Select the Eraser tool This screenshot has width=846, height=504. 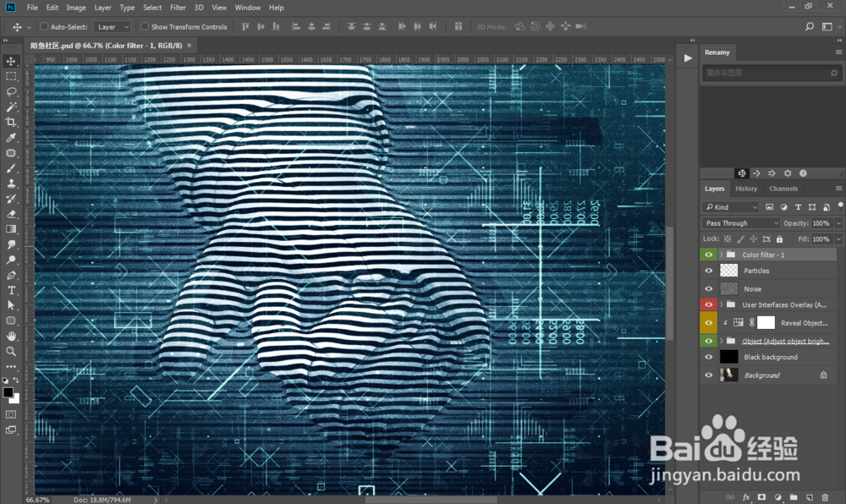click(x=11, y=214)
